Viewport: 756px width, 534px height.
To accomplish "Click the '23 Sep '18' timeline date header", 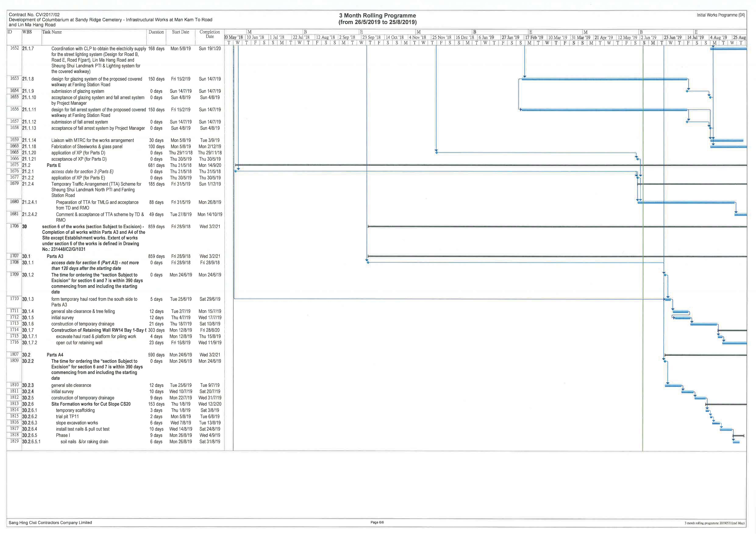I will (x=371, y=37).
